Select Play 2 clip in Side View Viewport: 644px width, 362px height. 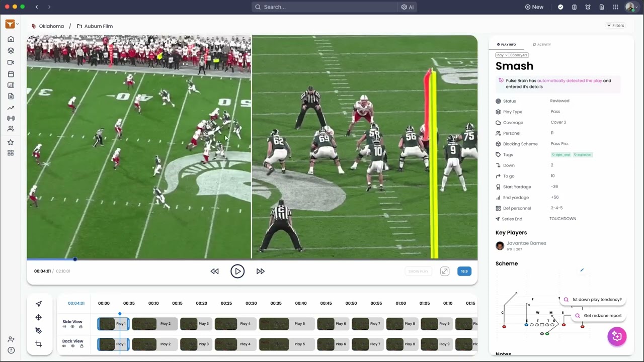(155, 324)
